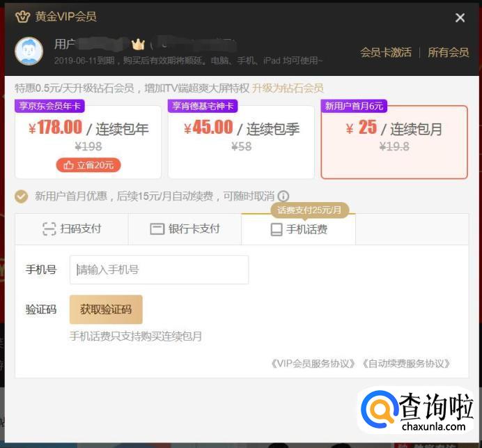Click the 享京东会员年卡 badge

click(49, 106)
